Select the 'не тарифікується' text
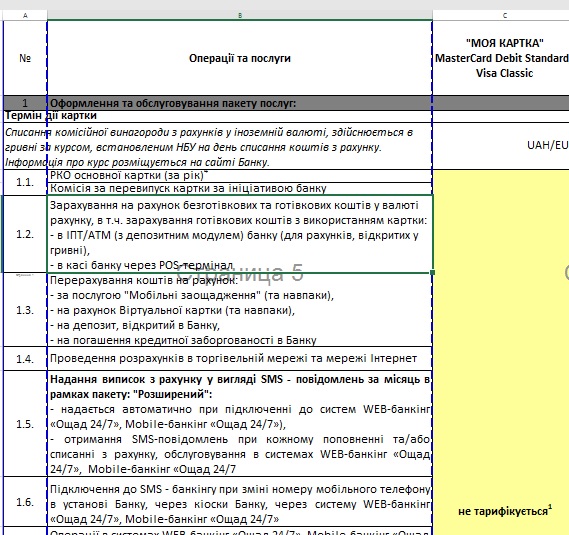The width and height of the screenshot is (569, 535). [505, 511]
